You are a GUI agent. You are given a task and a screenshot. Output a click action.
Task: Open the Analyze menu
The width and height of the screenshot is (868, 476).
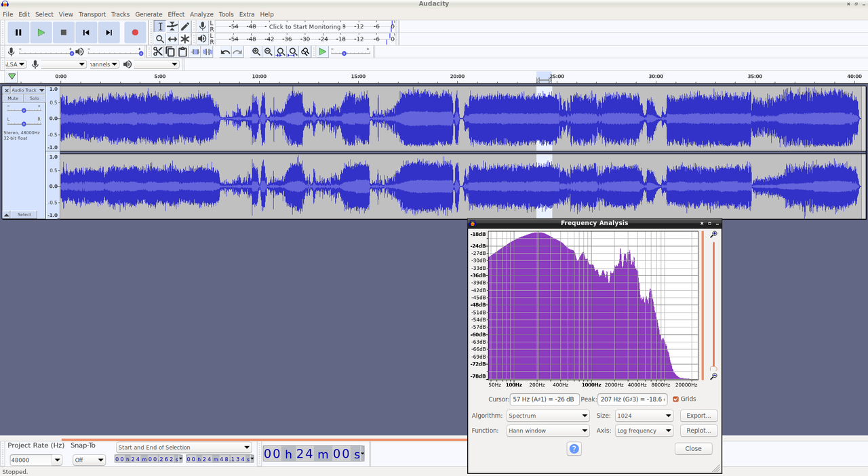click(x=201, y=14)
